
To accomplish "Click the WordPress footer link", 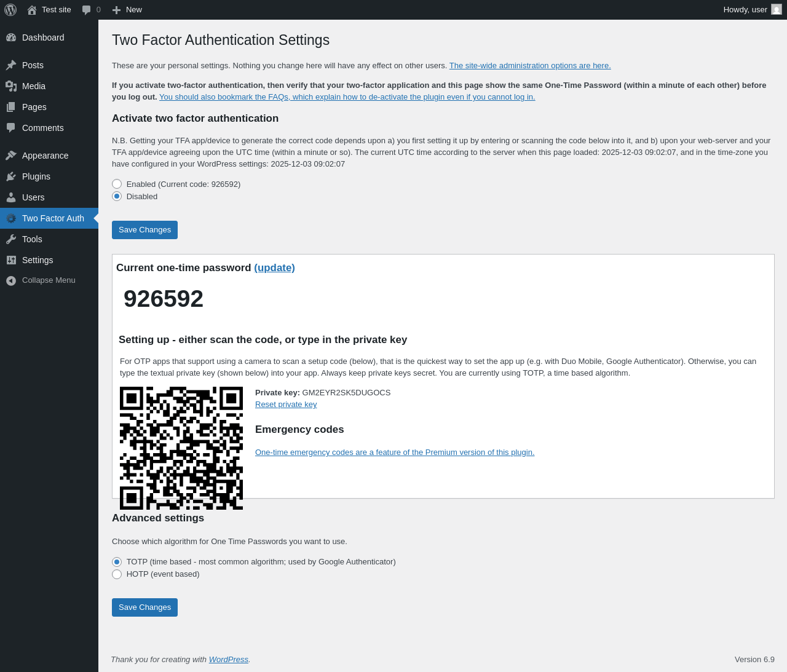I will pos(228,660).
